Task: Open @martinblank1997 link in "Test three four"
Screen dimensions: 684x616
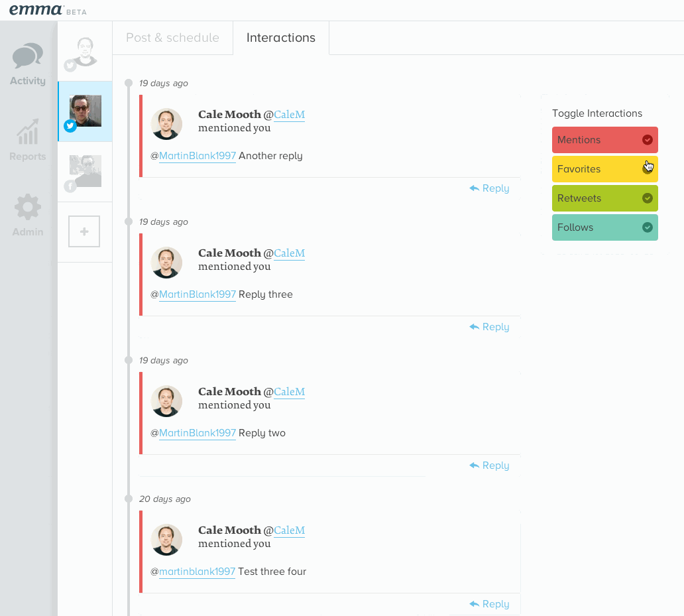Action: 197,572
